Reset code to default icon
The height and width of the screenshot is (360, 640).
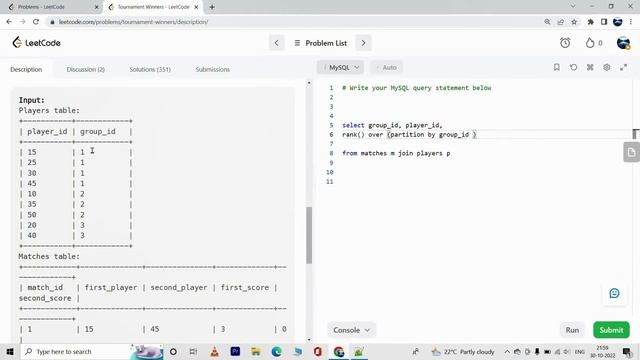point(573,67)
